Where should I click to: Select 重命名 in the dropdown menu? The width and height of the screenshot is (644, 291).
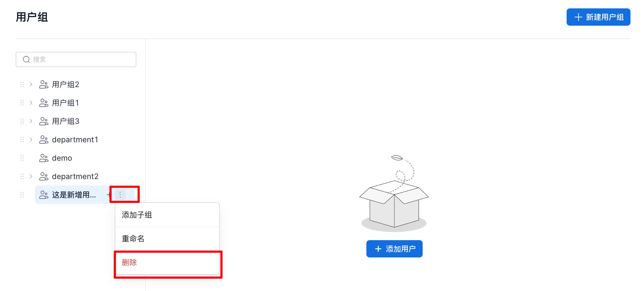pos(133,239)
